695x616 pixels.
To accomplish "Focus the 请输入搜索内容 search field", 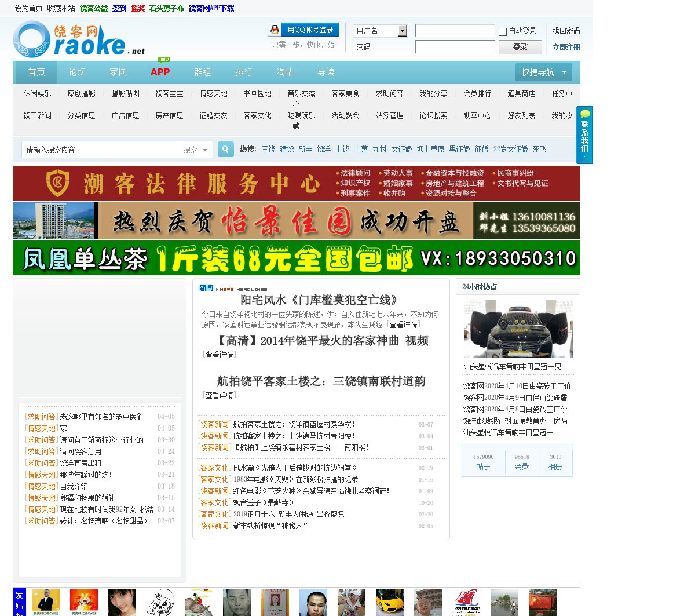I will coord(100,150).
